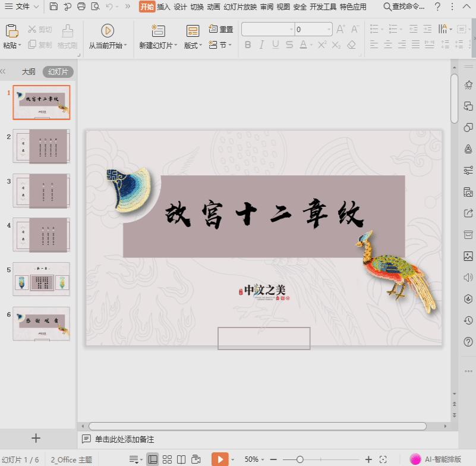The image size is (476, 466).
Task: Toggle bold formatting
Action: coord(248,44)
